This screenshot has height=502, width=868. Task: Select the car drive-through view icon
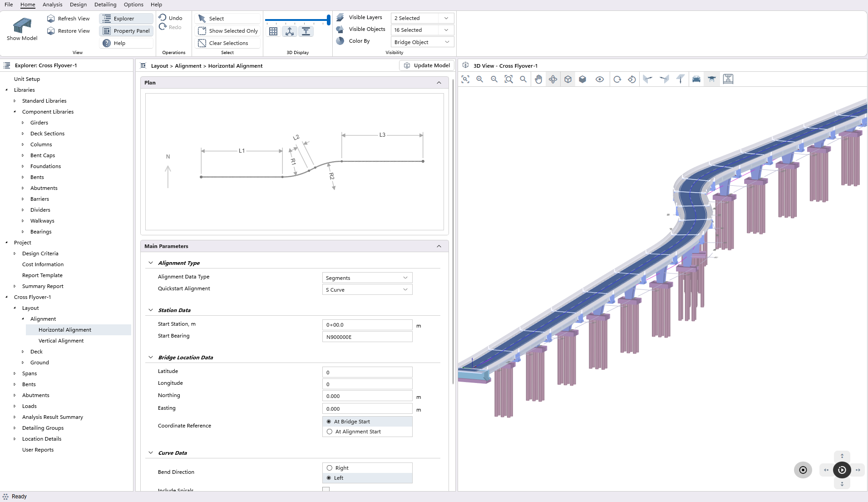tap(696, 79)
